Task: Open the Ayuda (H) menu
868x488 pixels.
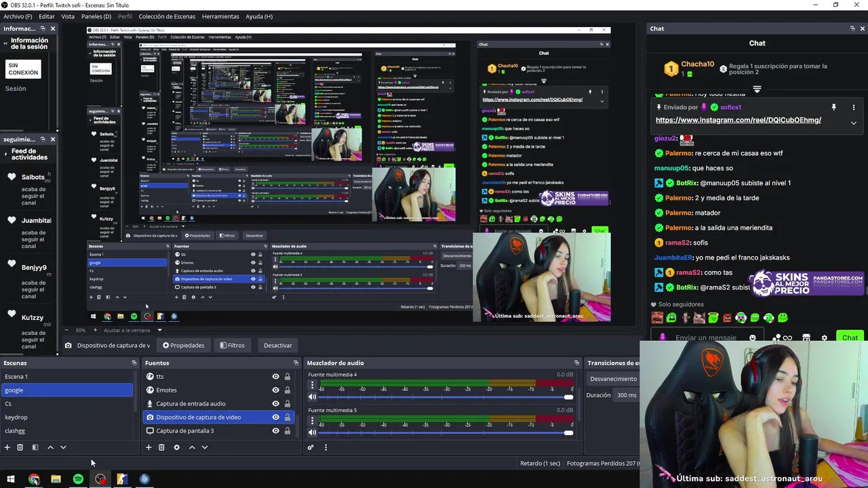Action: coord(259,16)
